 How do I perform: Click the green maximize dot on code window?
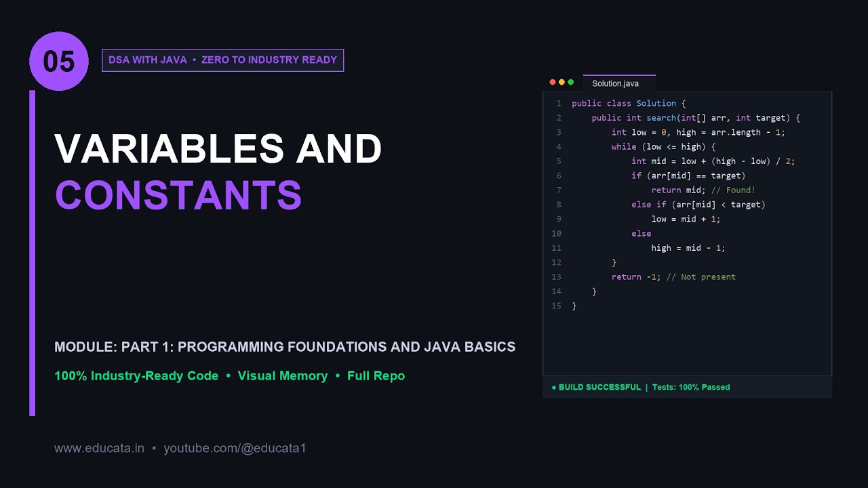pos(571,82)
